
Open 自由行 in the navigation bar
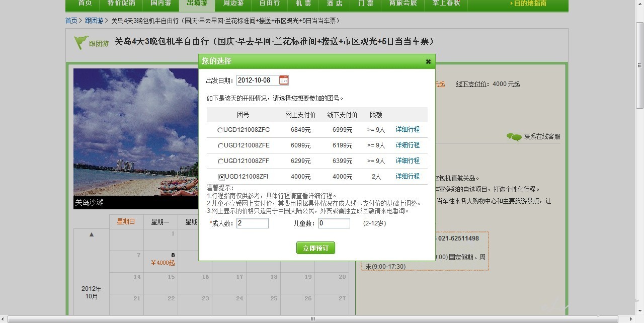pos(270,4)
